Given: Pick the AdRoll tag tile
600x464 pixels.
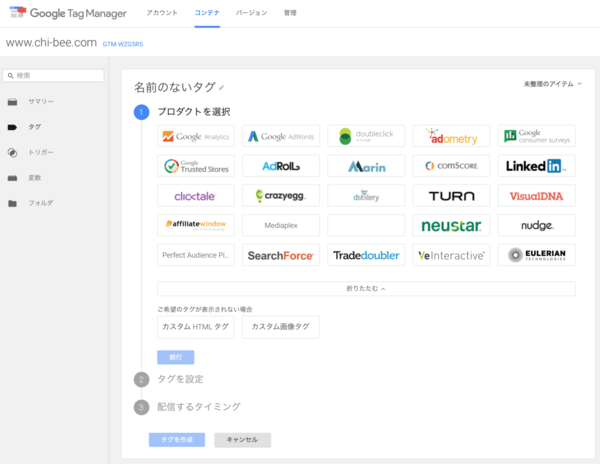Looking at the screenshot, I should click(281, 166).
